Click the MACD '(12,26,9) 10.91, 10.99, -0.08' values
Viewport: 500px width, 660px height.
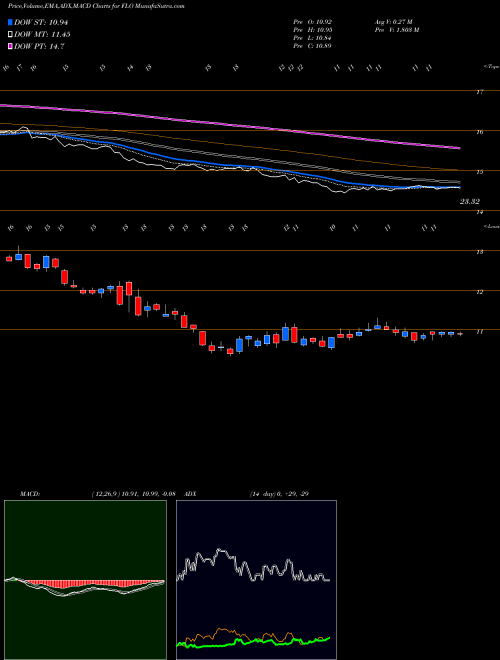tap(133, 494)
